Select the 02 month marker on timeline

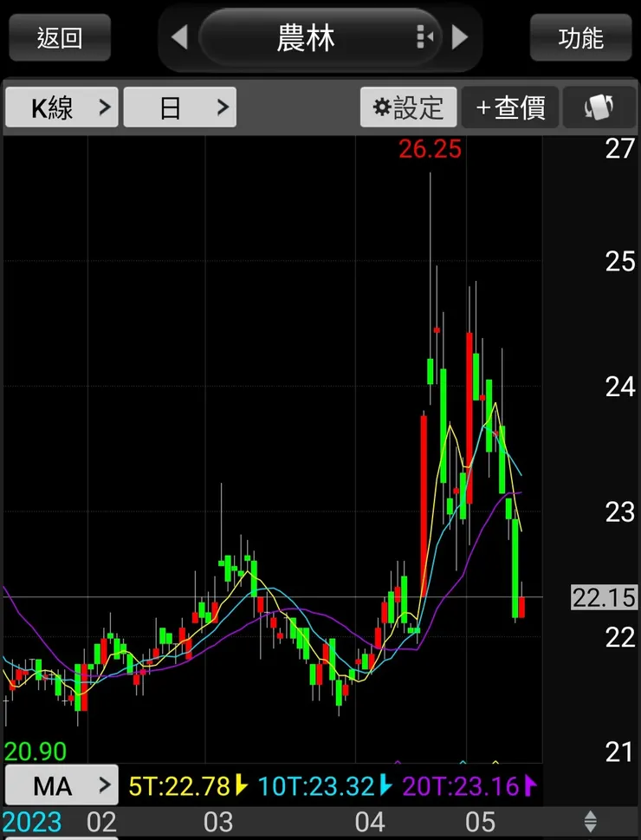point(101,822)
